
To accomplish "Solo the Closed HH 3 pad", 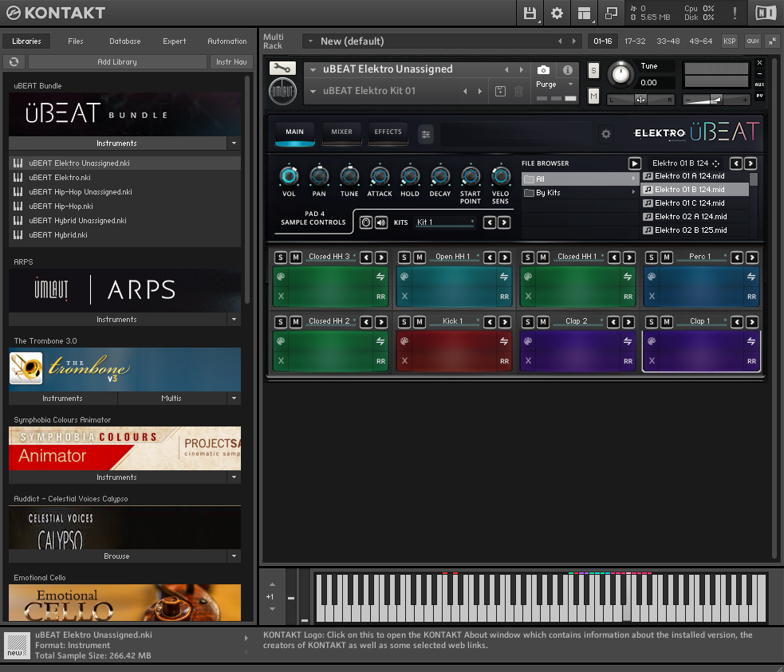I will click(x=281, y=257).
